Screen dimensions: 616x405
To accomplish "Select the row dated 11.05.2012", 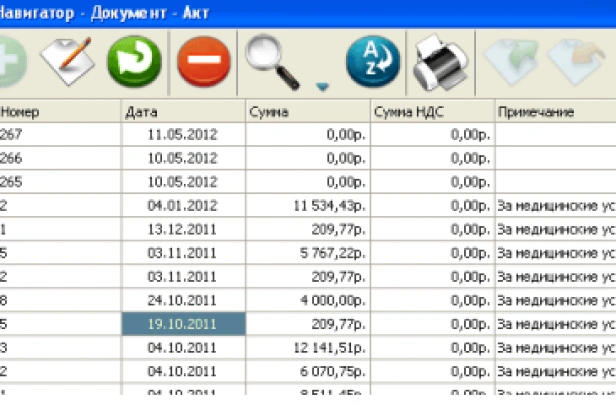I will pos(182,135).
